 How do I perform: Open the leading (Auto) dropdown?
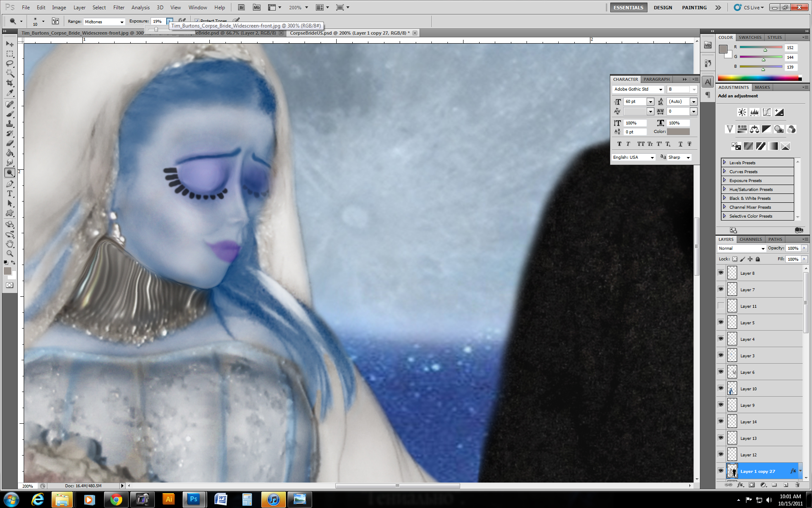(x=694, y=102)
